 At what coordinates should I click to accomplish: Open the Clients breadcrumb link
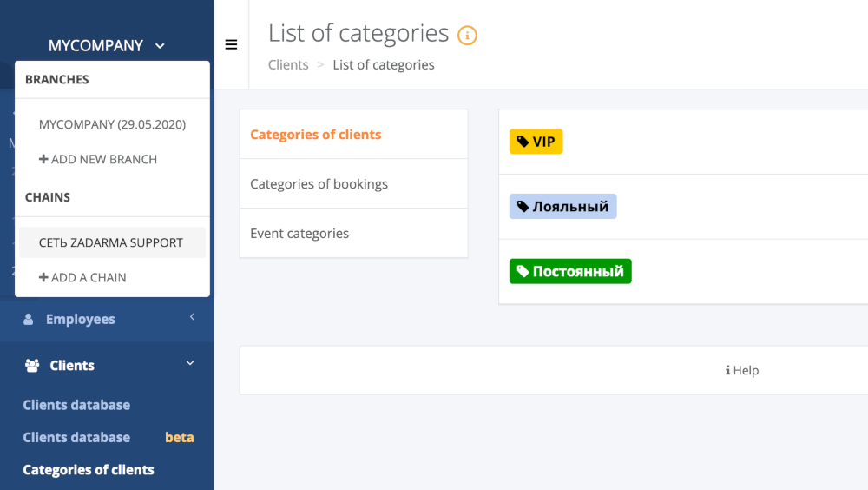(288, 65)
